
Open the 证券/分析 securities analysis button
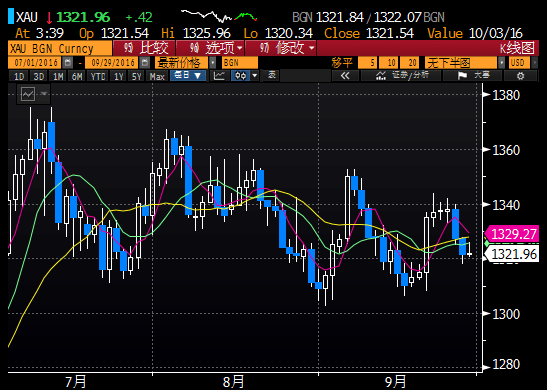(401, 76)
